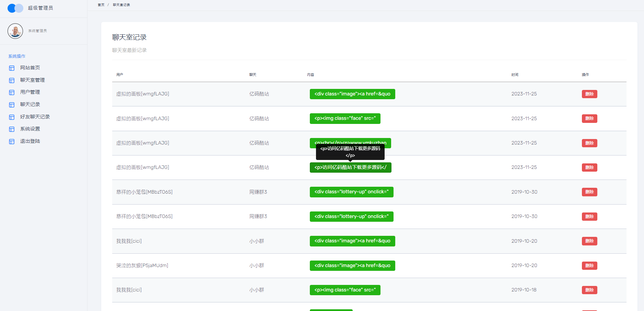Click the icon beside 聊天记录 menu item

(x=12, y=105)
